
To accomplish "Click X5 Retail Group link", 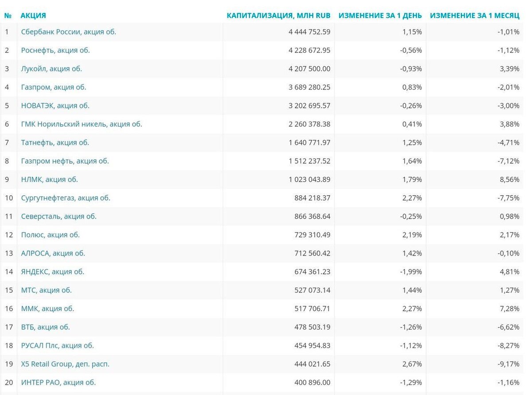I will (x=65, y=364).
